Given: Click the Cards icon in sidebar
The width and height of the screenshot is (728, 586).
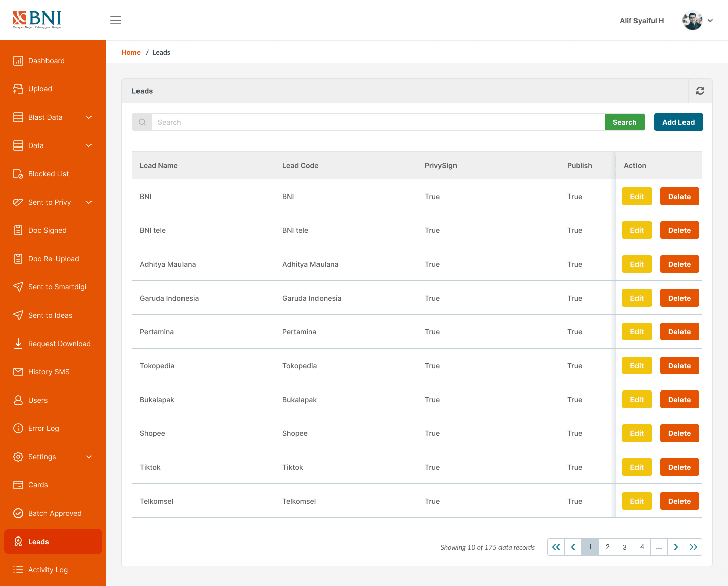Looking at the screenshot, I should click(18, 485).
